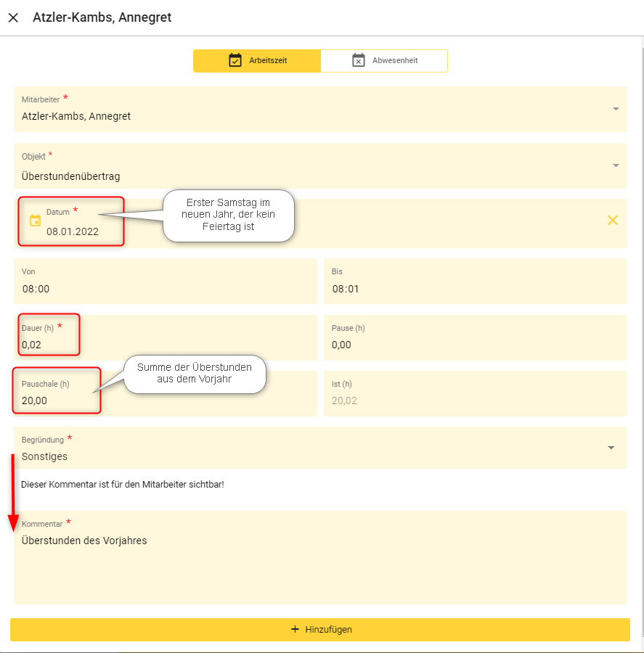Click the Von time field

165,288
